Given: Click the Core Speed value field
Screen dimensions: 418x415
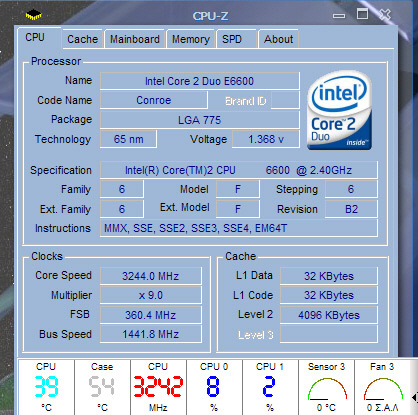Looking at the screenshot, I should click(151, 276).
